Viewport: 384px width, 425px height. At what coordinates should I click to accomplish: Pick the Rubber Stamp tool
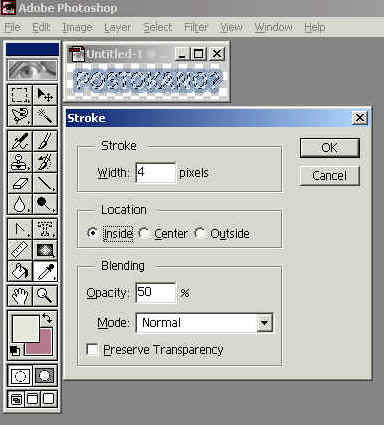pos(20,162)
